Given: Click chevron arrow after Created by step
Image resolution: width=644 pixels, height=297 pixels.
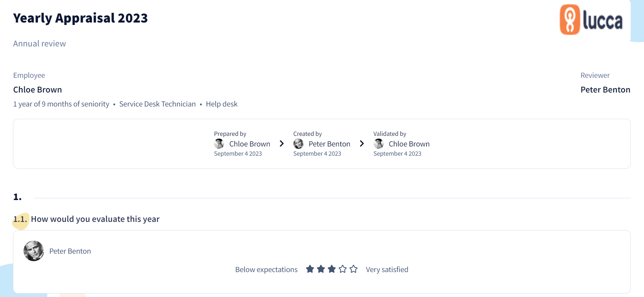Looking at the screenshot, I should (x=362, y=143).
